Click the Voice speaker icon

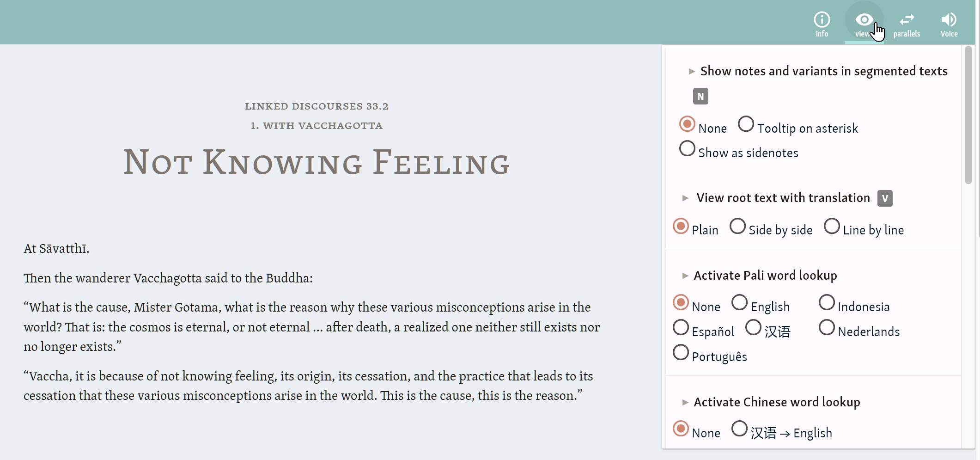point(949,20)
